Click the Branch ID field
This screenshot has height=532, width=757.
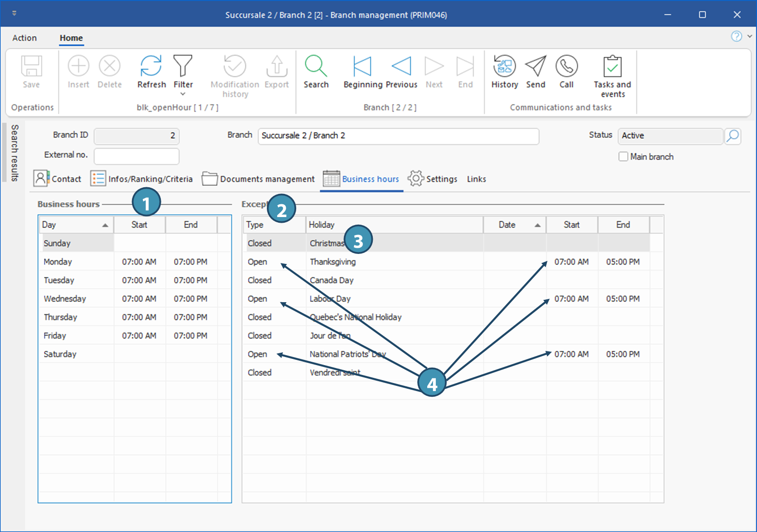coord(136,136)
